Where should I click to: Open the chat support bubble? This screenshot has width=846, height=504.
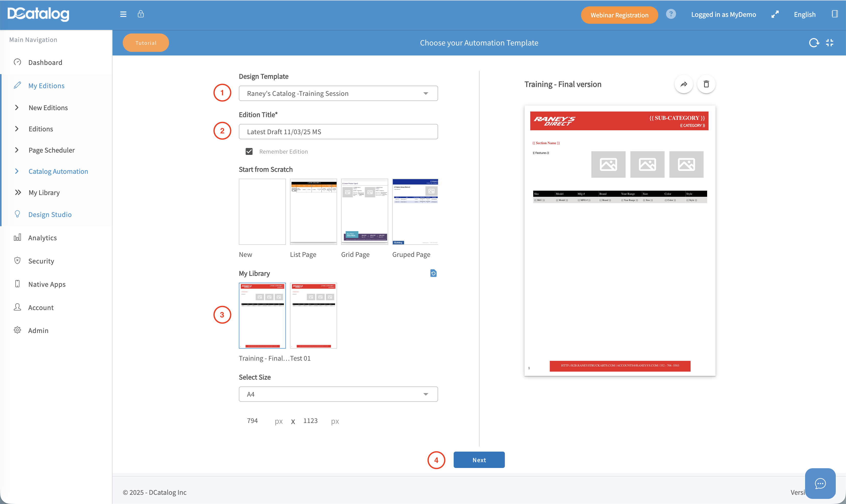coord(820,483)
